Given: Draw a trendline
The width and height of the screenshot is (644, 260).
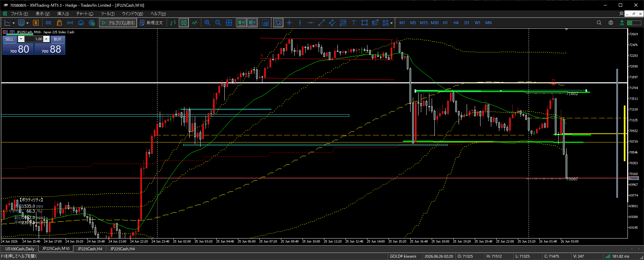Looking at the screenshot, I should pyautogui.click(x=321, y=23).
